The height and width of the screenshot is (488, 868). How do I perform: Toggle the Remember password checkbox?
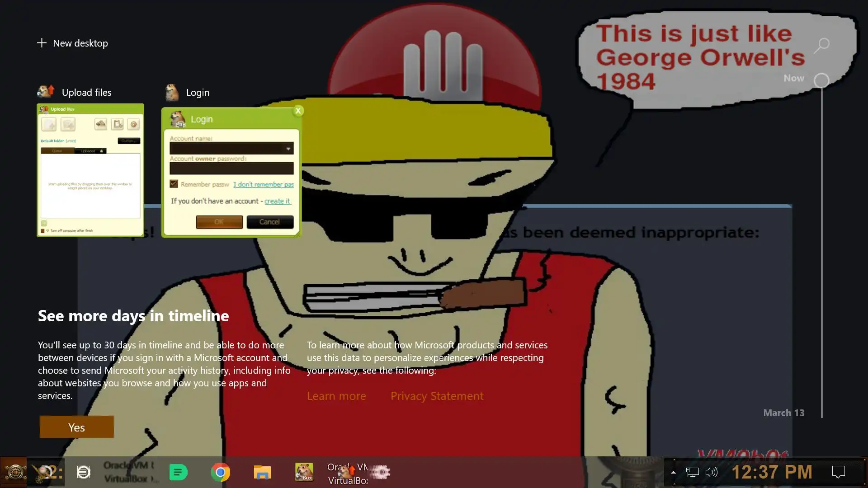coord(174,183)
